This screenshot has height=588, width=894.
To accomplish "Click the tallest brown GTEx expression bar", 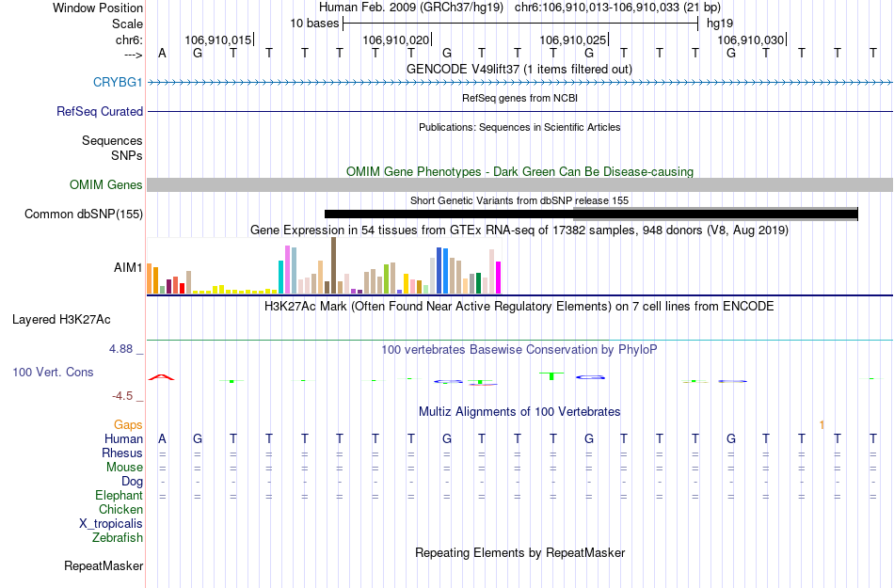I will click(333, 265).
